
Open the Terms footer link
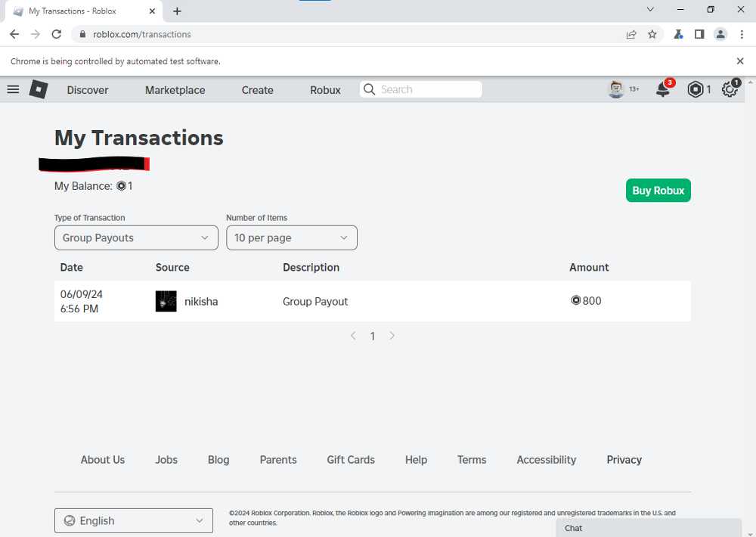[x=472, y=460]
